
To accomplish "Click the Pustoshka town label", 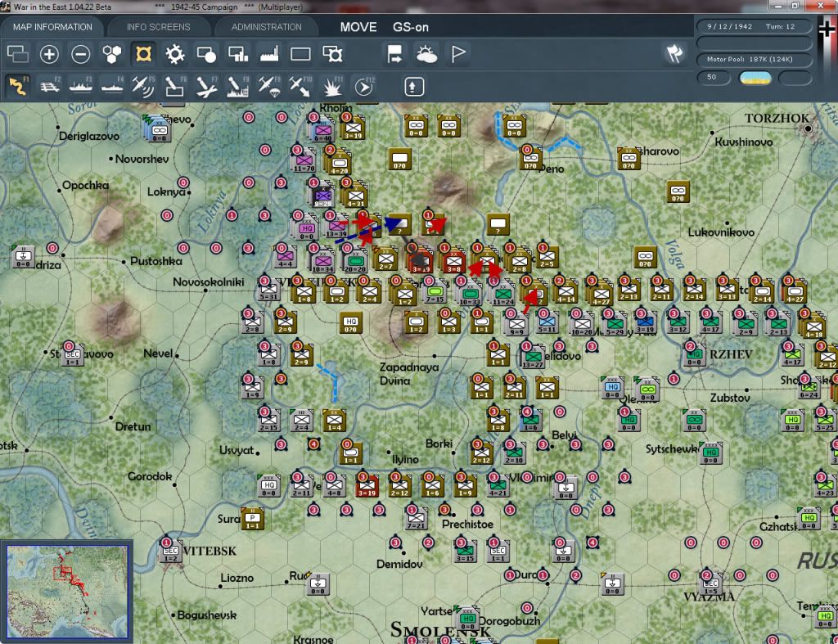I will click(156, 261).
